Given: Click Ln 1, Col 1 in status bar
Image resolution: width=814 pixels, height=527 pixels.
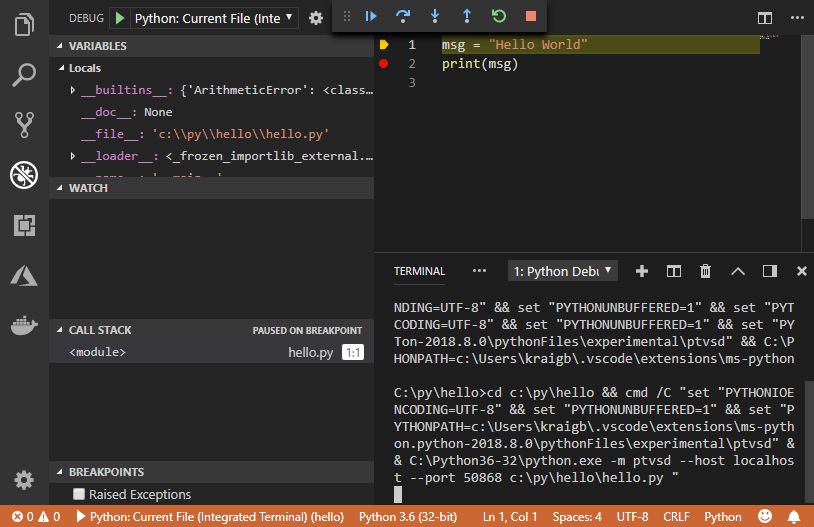Looking at the screenshot, I should pos(510,517).
